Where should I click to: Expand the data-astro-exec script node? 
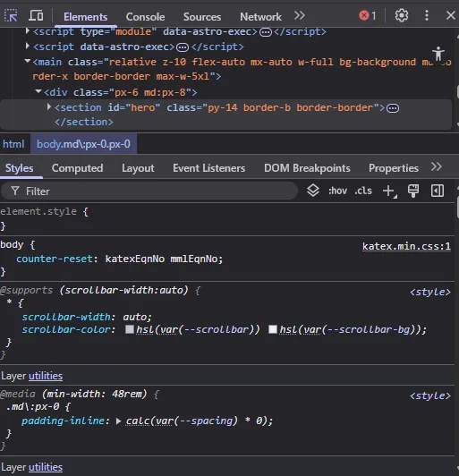pyautogui.click(x=28, y=47)
